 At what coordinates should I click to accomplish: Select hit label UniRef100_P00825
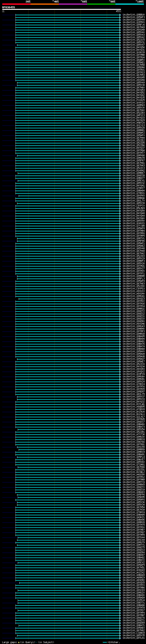point(134,100)
